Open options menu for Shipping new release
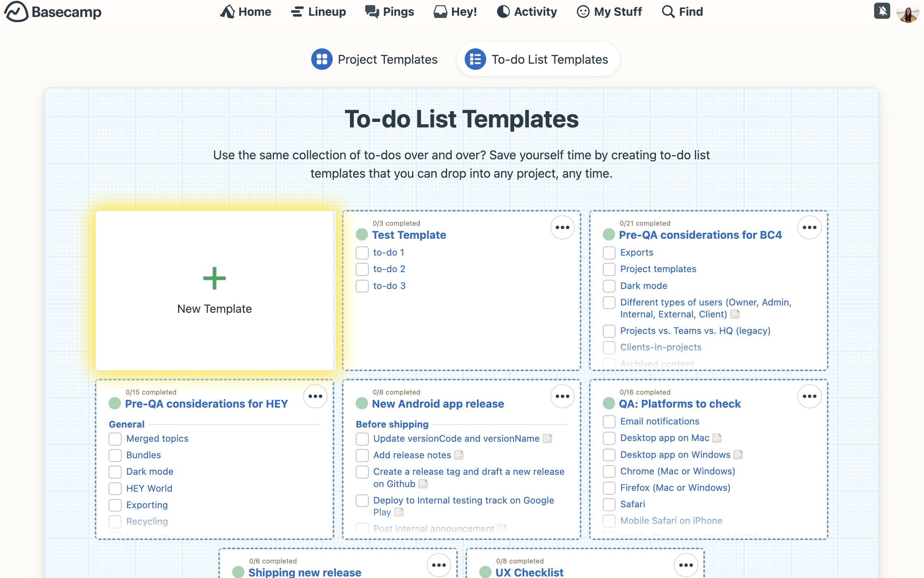Viewport: 924px width, 578px height. click(x=439, y=565)
